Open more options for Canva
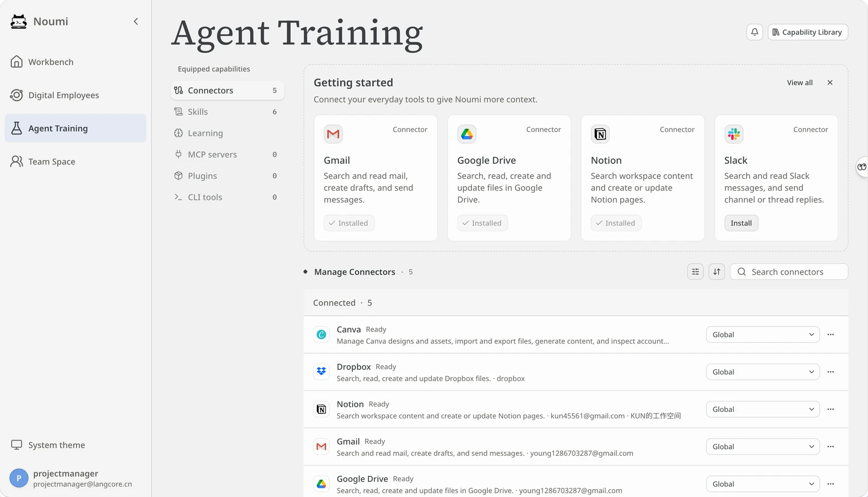This screenshot has height=497, width=868. coord(831,335)
